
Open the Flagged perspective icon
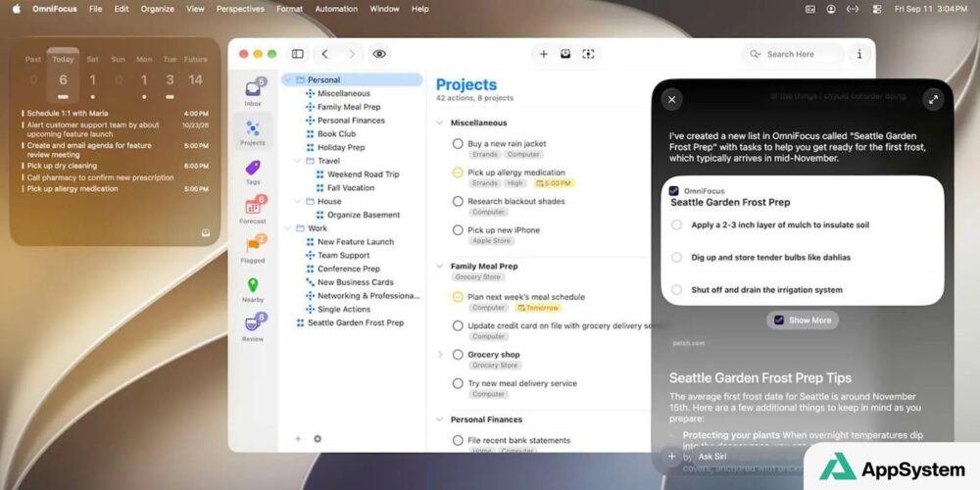[253, 246]
